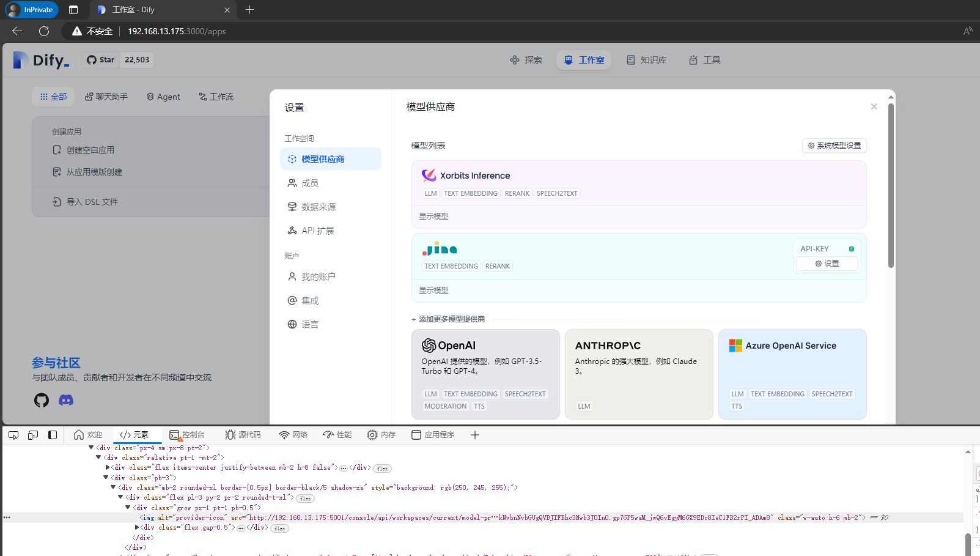Toggle DevTools sidebar dock icon

(53, 435)
